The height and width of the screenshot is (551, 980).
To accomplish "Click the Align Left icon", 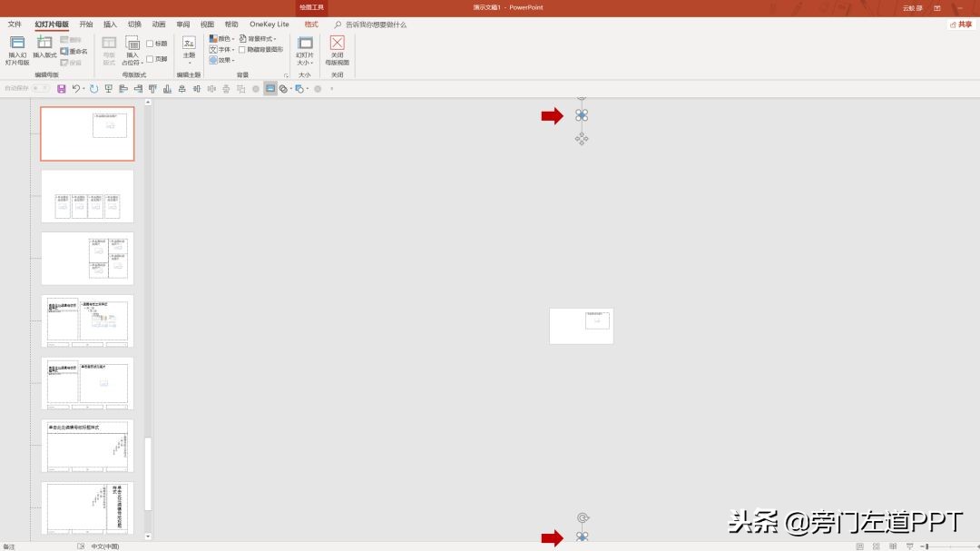I will (123, 89).
